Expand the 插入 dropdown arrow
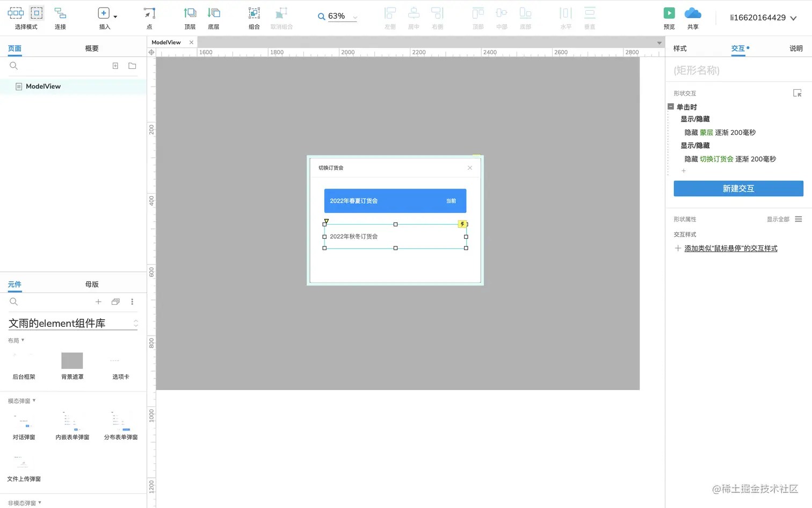 tap(115, 17)
